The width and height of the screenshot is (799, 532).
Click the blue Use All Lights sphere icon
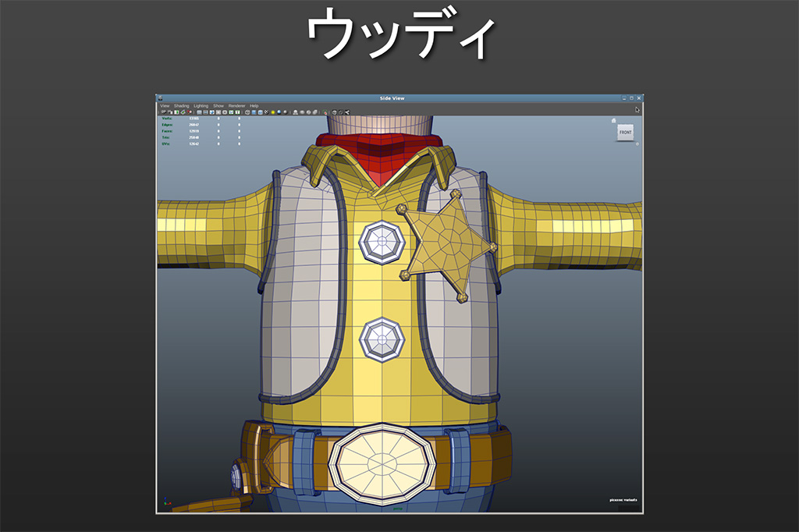(x=279, y=112)
